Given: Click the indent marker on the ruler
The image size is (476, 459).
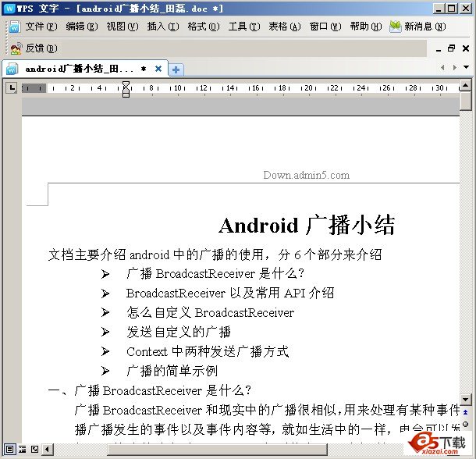Looking at the screenshot, I should click(x=126, y=89).
